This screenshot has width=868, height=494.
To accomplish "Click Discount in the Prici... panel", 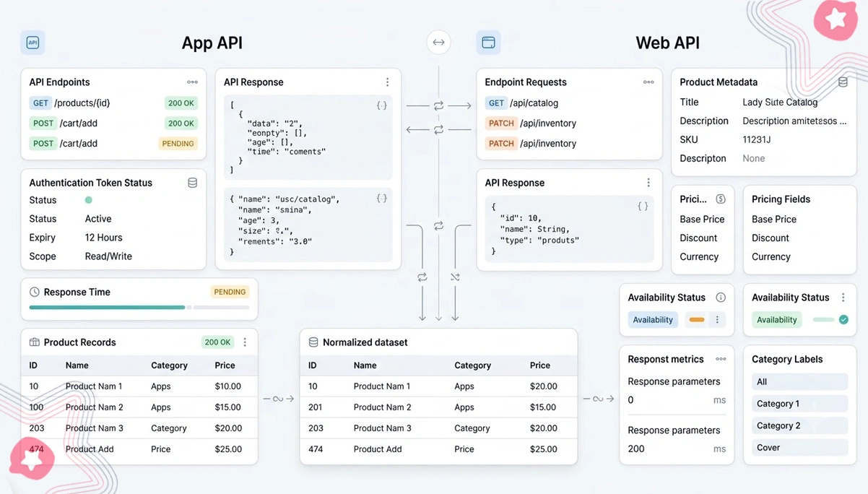I will [698, 238].
